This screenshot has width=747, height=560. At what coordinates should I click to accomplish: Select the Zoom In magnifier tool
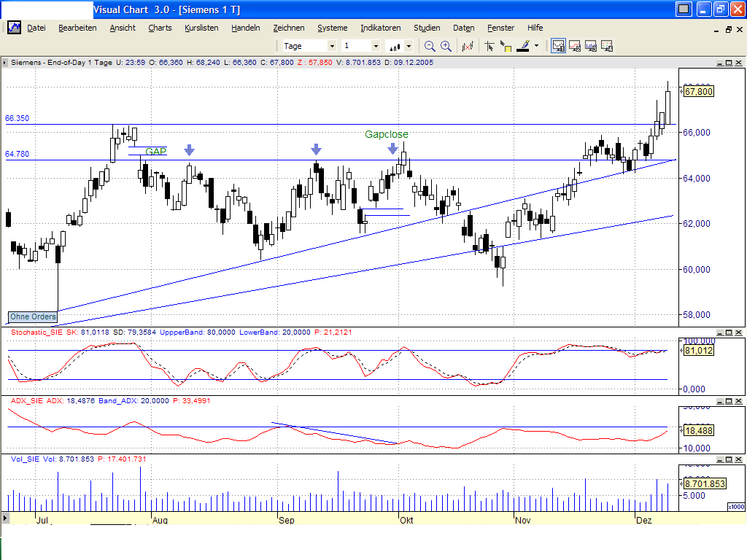coord(445,45)
